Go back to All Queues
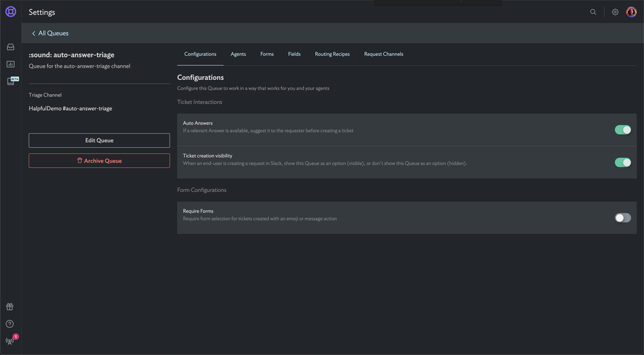This screenshot has height=355, width=644. coord(50,34)
